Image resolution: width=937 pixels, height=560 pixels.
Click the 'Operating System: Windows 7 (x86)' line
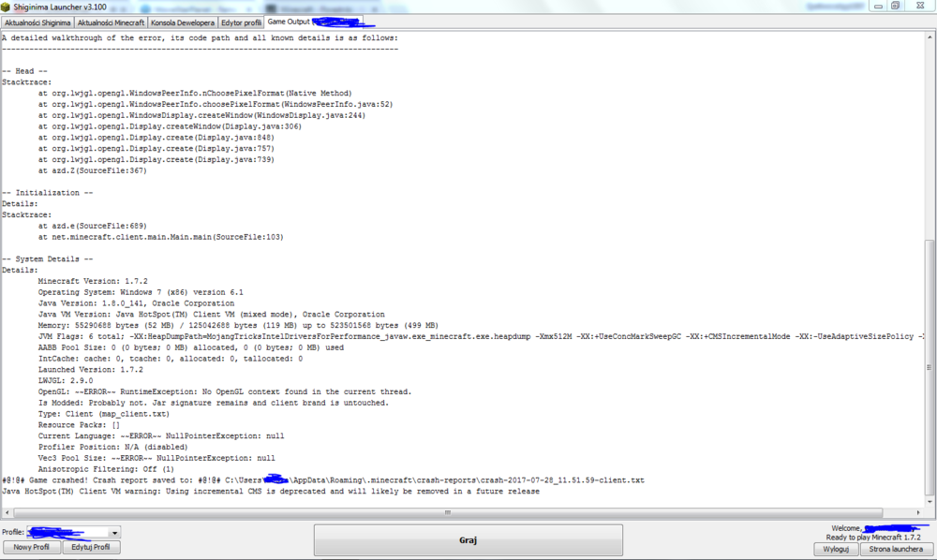(x=141, y=292)
